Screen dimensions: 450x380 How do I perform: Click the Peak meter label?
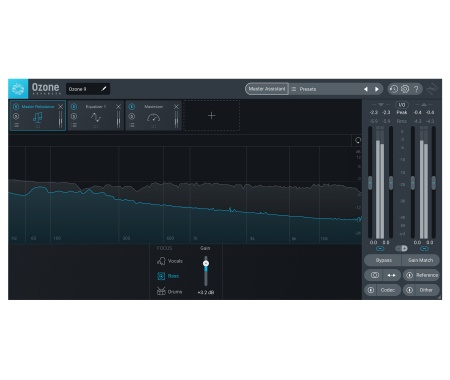tap(402, 113)
